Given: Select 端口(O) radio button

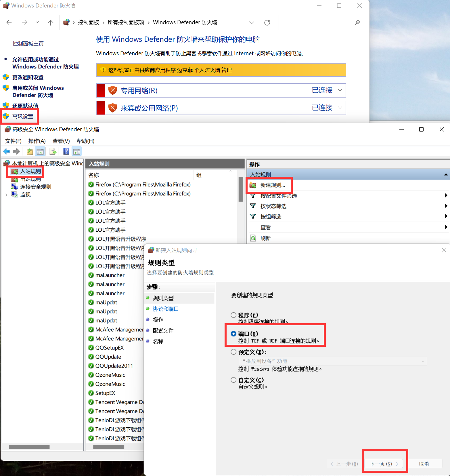Looking at the screenshot, I should coord(233,334).
